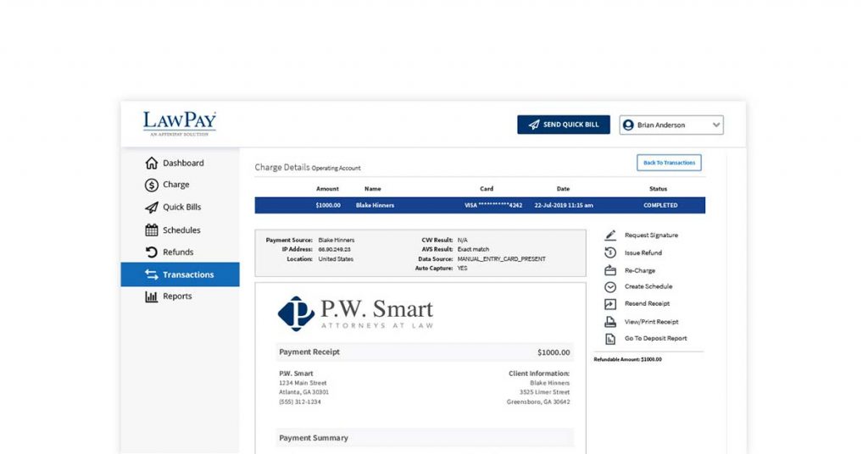Click the (555) 312-1234 phone number
This screenshot has width=868, height=454.
point(300,402)
